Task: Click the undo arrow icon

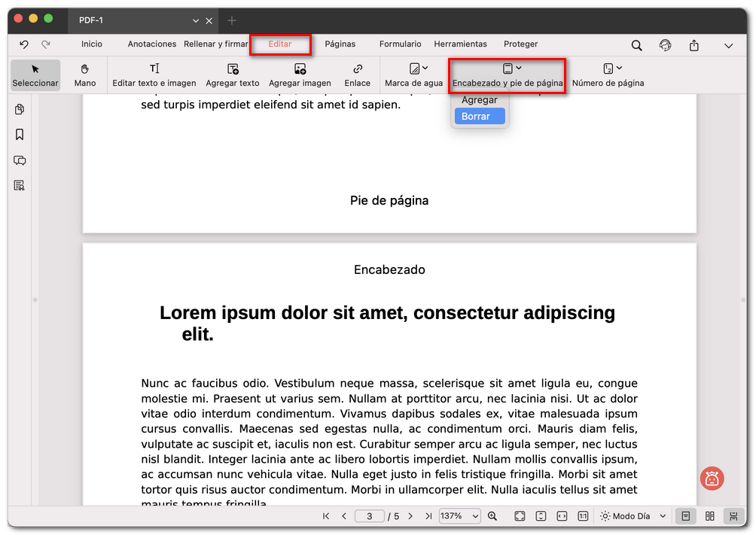Action: click(x=25, y=44)
